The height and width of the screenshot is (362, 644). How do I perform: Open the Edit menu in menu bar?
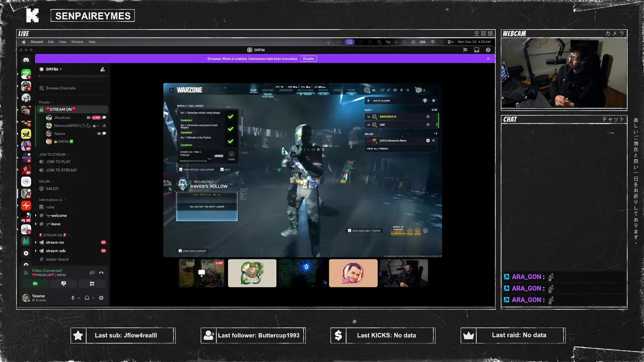(51, 42)
